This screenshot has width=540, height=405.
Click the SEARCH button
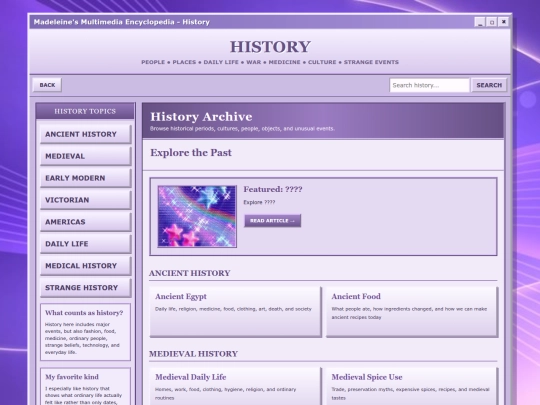(x=489, y=85)
